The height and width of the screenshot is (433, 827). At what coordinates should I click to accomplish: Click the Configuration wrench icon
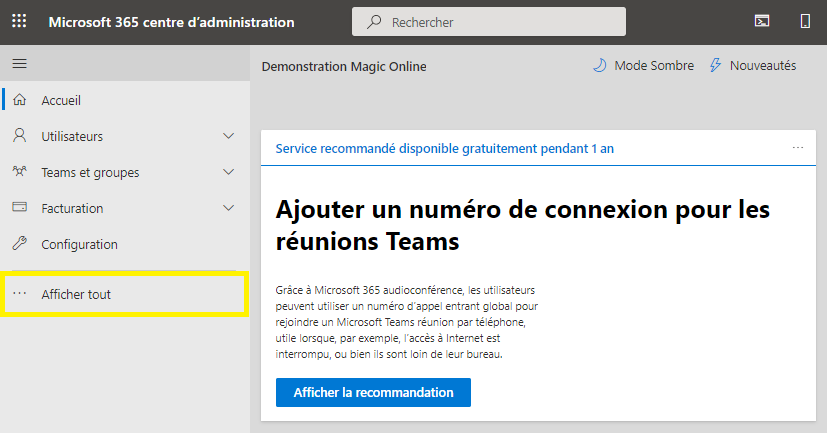pyautogui.click(x=20, y=243)
